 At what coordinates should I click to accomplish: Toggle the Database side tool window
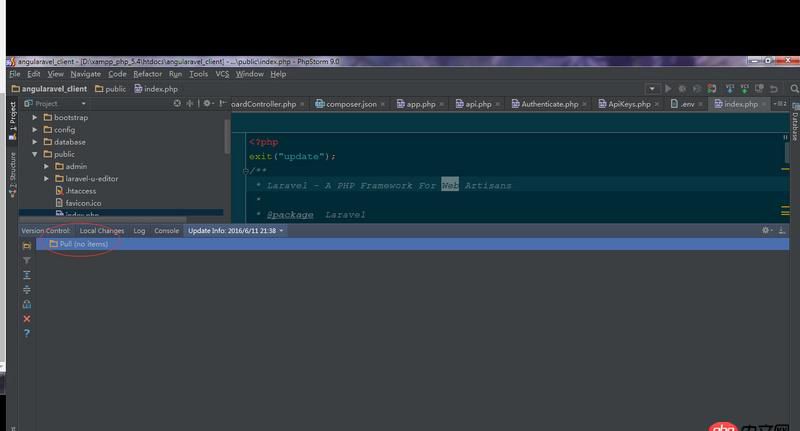795,123
